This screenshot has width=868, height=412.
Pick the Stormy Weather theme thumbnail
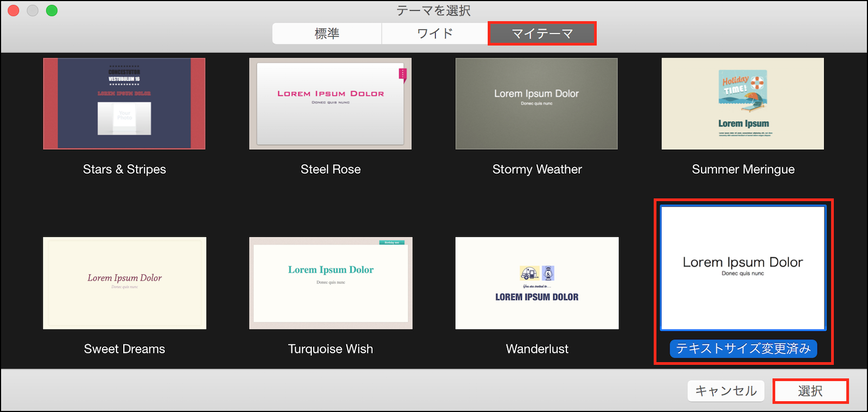pos(537,104)
